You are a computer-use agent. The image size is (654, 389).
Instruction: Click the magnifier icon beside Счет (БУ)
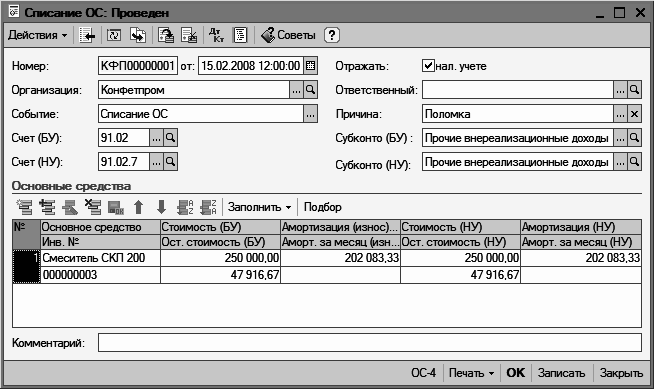click(170, 138)
